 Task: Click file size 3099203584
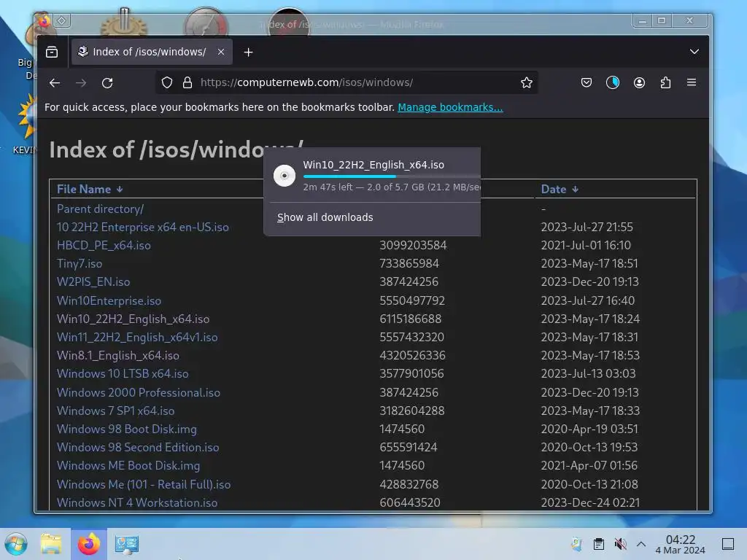pos(413,245)
